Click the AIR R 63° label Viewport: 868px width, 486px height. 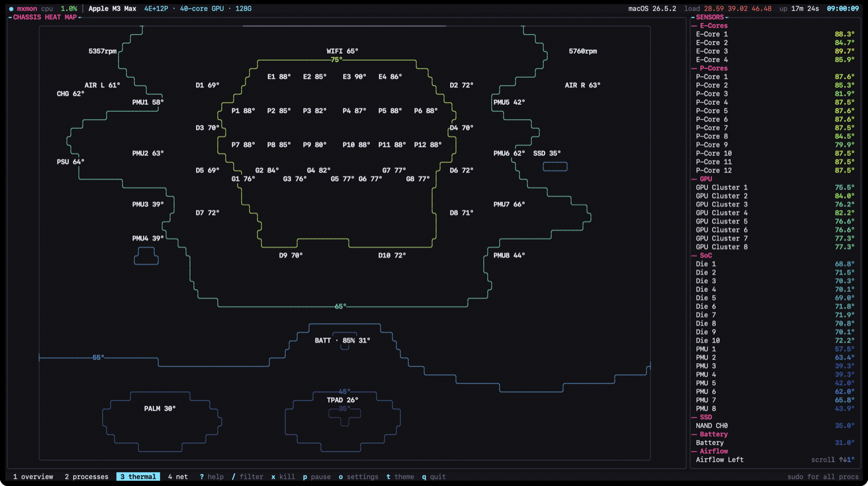click(583, 85)
